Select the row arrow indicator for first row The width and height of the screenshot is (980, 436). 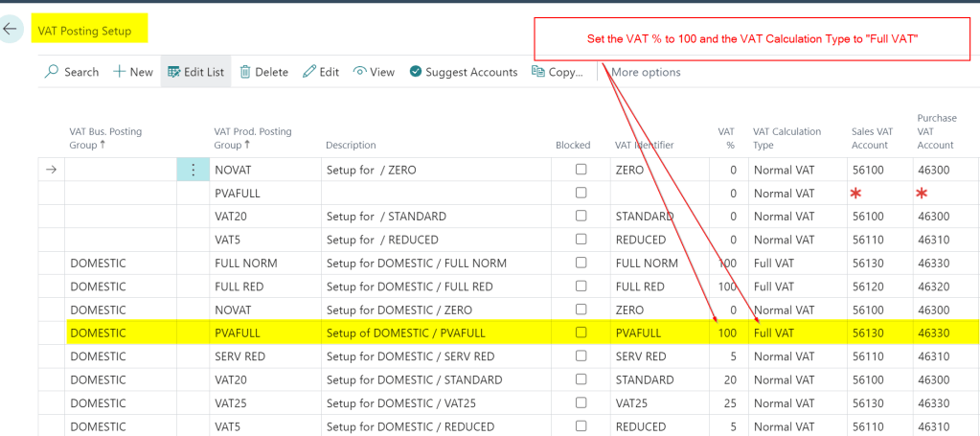[52, 170]
